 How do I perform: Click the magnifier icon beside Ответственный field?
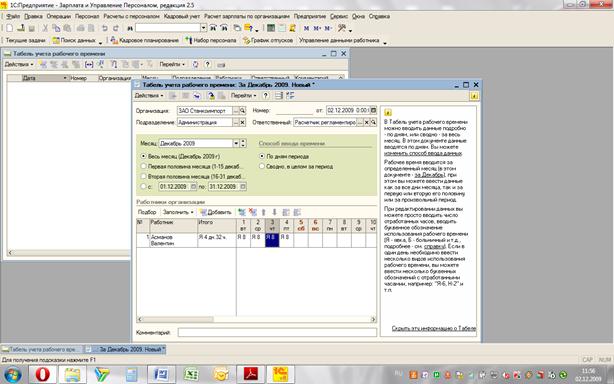[x=373, y=123]
